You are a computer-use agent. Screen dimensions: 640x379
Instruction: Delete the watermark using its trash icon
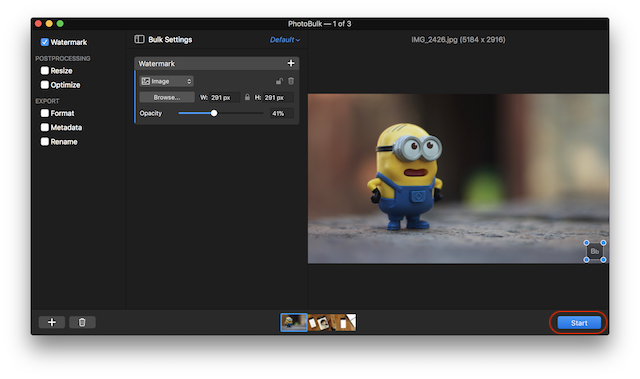[291, 81]
